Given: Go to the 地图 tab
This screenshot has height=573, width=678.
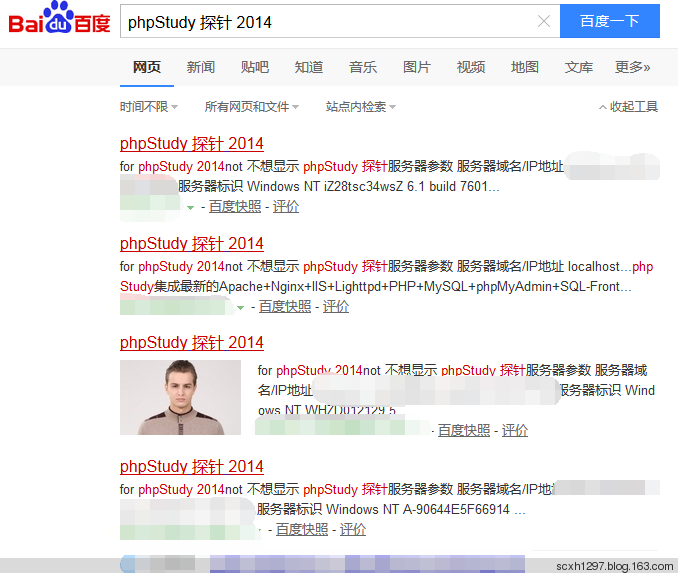Looking at the screenshot, I should click(524, 67).
